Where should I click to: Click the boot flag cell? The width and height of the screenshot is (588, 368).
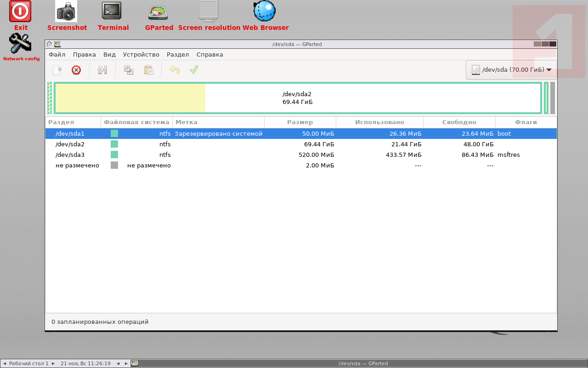pos(504,133)
